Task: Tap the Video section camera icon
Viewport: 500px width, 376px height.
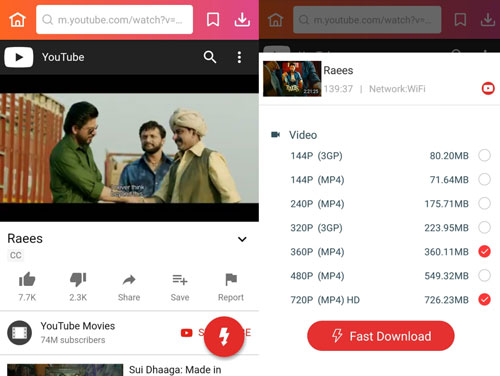Action: click(x=275, y=135)
